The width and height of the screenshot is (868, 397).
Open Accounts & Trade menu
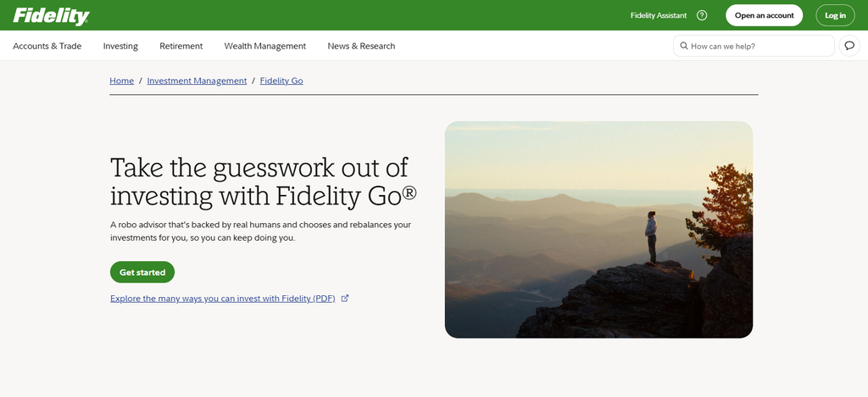(x=47, y=46)
